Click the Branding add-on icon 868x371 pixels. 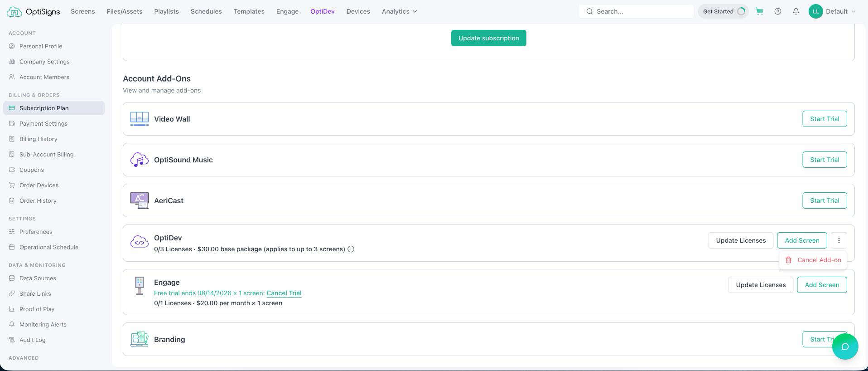tap(140, 339)
